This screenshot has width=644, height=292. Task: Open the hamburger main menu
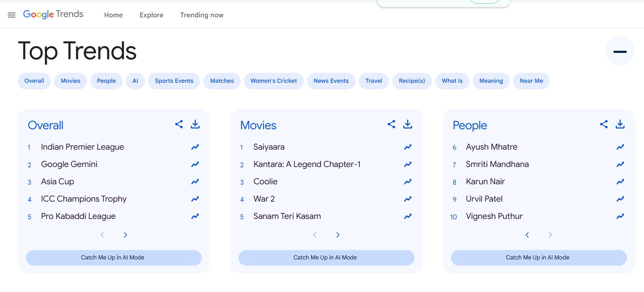[x=11, y=15]
